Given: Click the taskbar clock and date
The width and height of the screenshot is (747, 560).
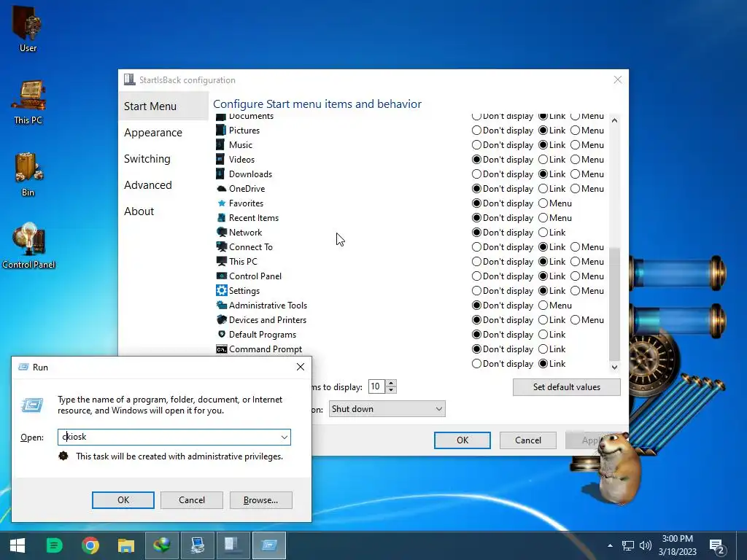Looking at the screenshot, I should tap(677, 545).
